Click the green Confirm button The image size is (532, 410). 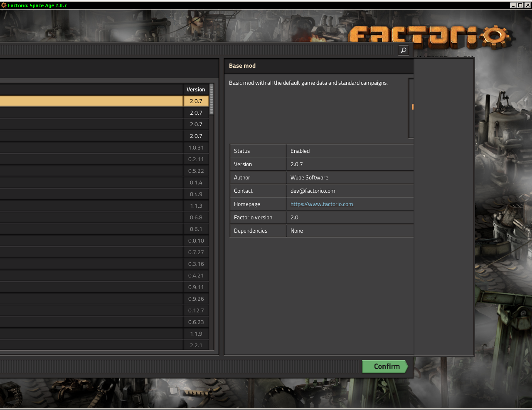tap(385, 366)
